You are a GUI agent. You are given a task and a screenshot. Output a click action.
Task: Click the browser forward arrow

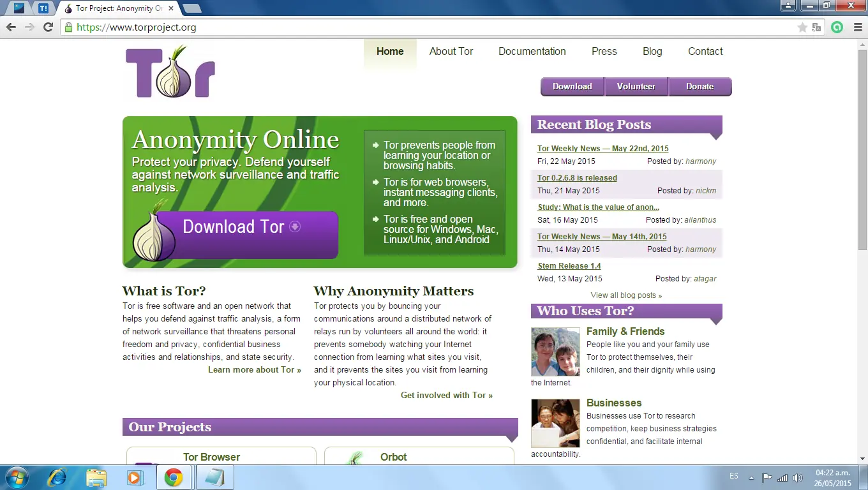coord(29,27)
